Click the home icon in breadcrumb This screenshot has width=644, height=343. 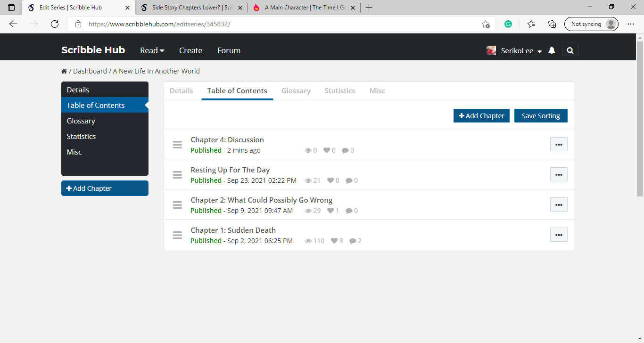tap(64, 71)
